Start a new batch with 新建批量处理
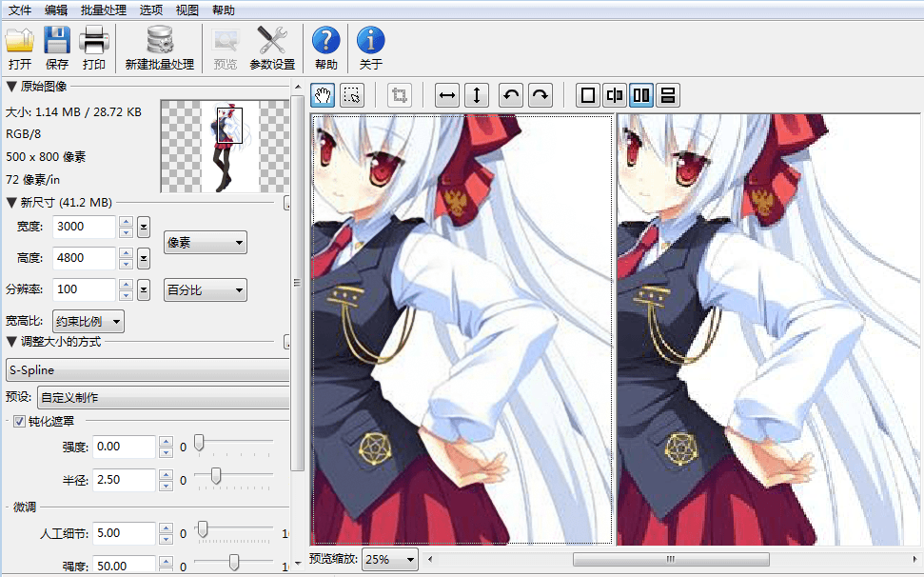Viewport: 924px width, 577px height. point(160,48)
